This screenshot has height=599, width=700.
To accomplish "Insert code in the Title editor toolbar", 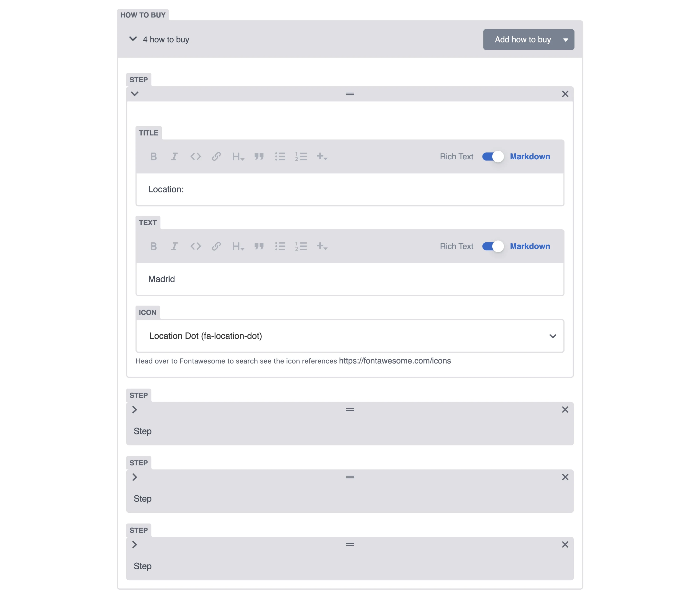I will pyautogui.click(x=196, y=156).
